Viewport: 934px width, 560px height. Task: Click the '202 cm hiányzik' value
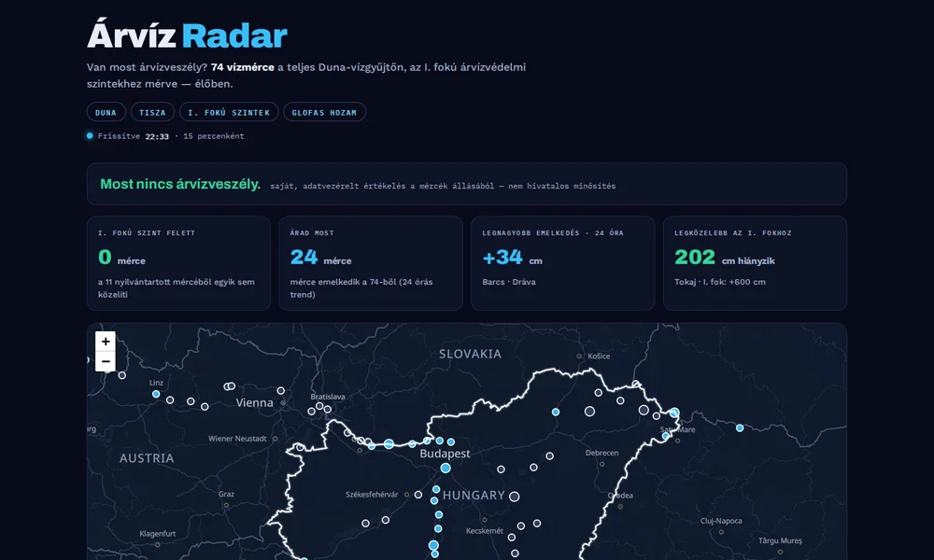pos(725,258)
